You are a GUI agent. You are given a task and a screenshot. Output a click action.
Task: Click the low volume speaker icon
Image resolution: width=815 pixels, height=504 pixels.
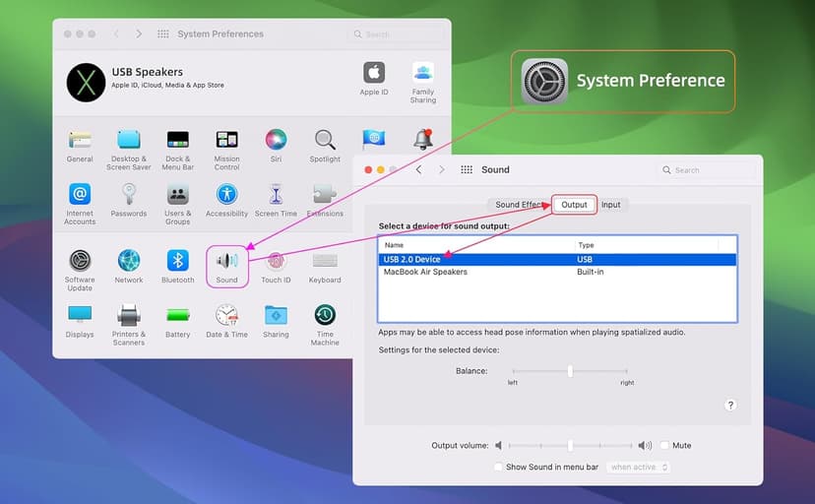[x=498, y=445]
